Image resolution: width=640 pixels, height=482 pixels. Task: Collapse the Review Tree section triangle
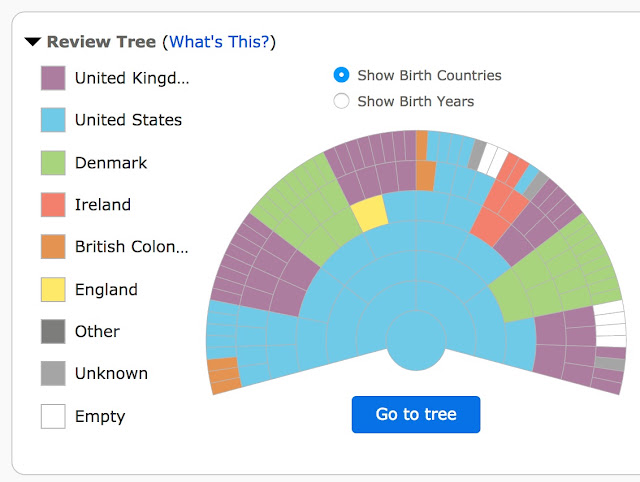point(33,42)
